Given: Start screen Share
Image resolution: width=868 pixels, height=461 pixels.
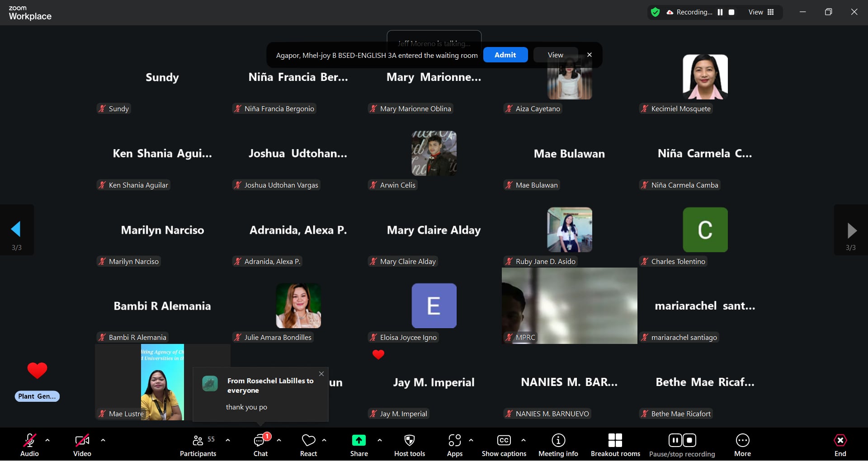Looking at the screenshot, I should (359, 445).
